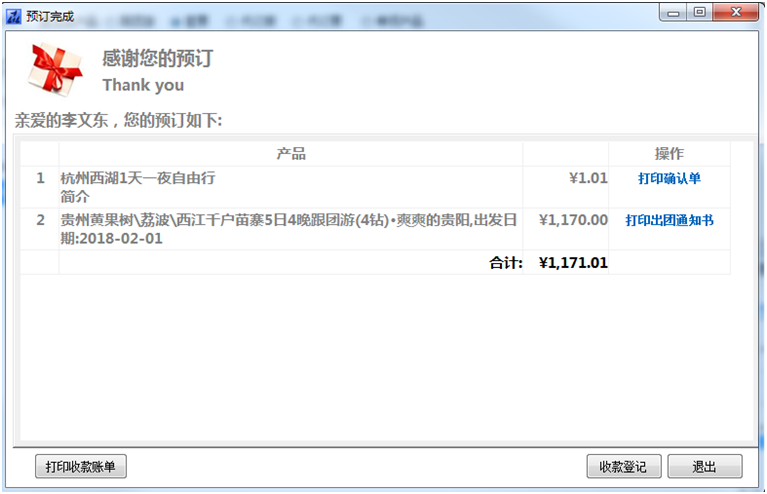Viewport: 767px width, 494px height.
Task: Click the app icon in title bar
Action: 14,17
